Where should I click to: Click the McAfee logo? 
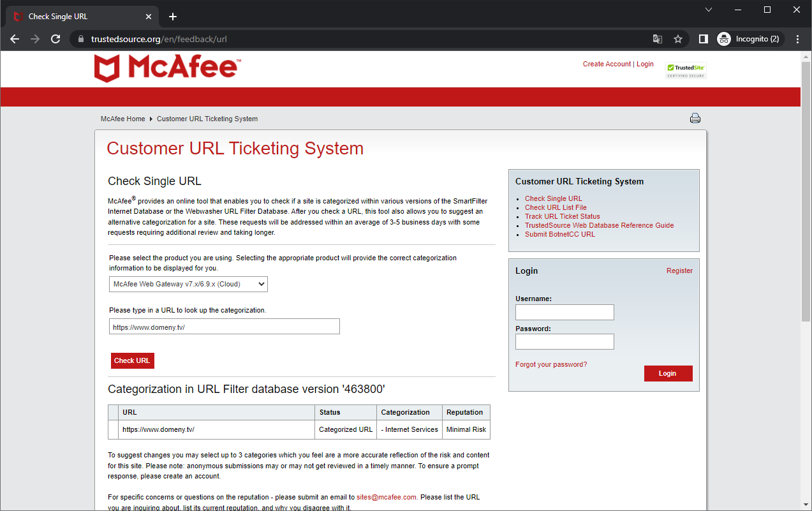[166, 68]
